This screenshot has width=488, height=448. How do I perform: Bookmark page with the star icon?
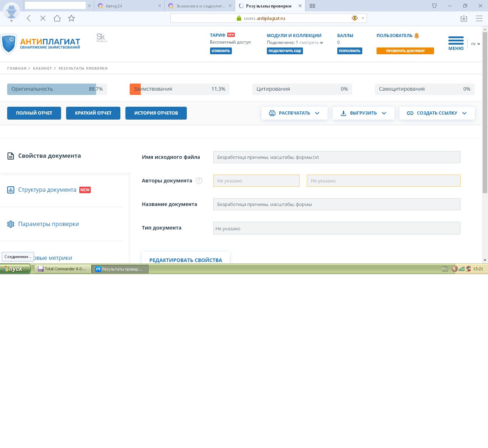pos(71,18)
